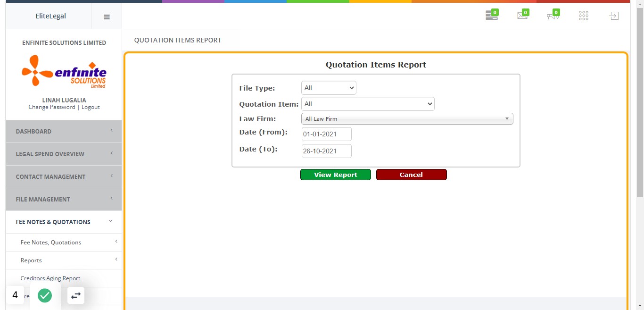Click the swap arrows icon at bottom left
Screen dimensions: 644x310
pos(76,295)
